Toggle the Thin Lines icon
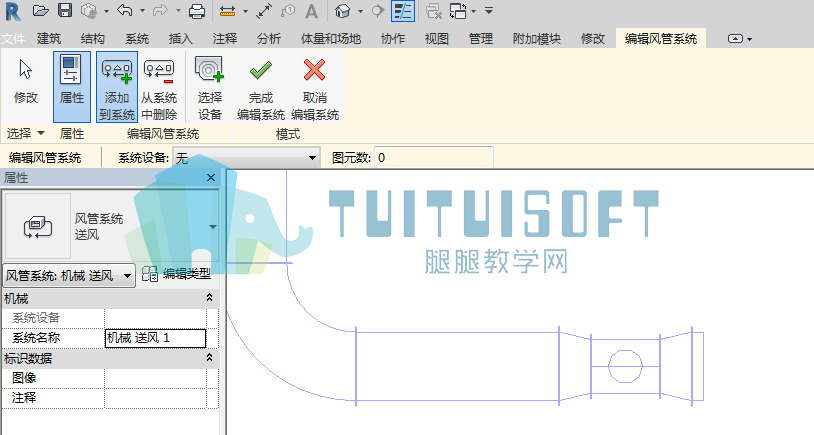The height and width of the screenshot is (435, 814). pyautogui.click(x=402, y=11)
